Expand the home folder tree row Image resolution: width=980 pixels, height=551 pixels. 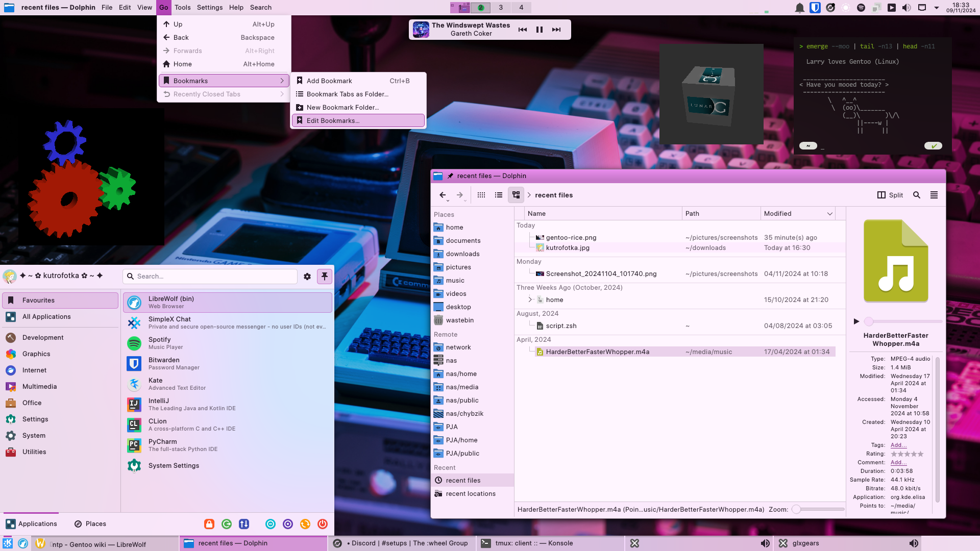(x=530, y=299)
